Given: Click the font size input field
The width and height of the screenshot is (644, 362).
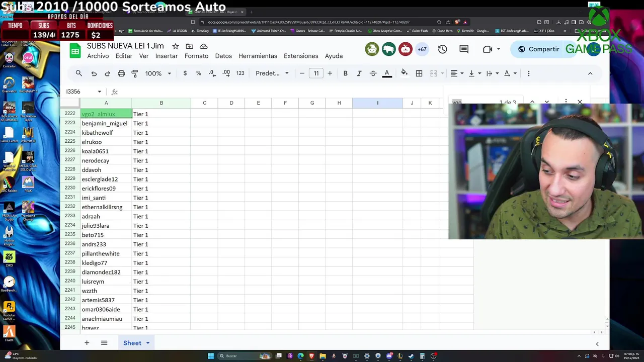Looking at the screenshot, I should (x=316, y=73).
